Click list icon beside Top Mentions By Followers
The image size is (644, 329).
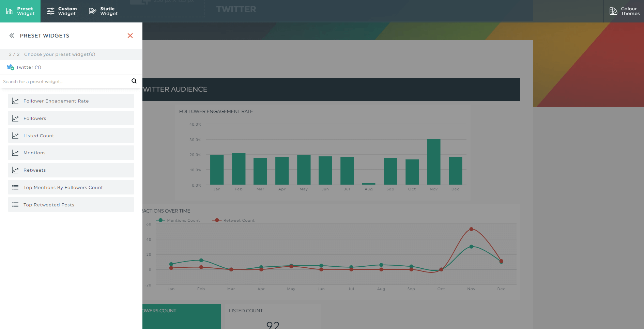pyautogui.click(x=15, y=187)
